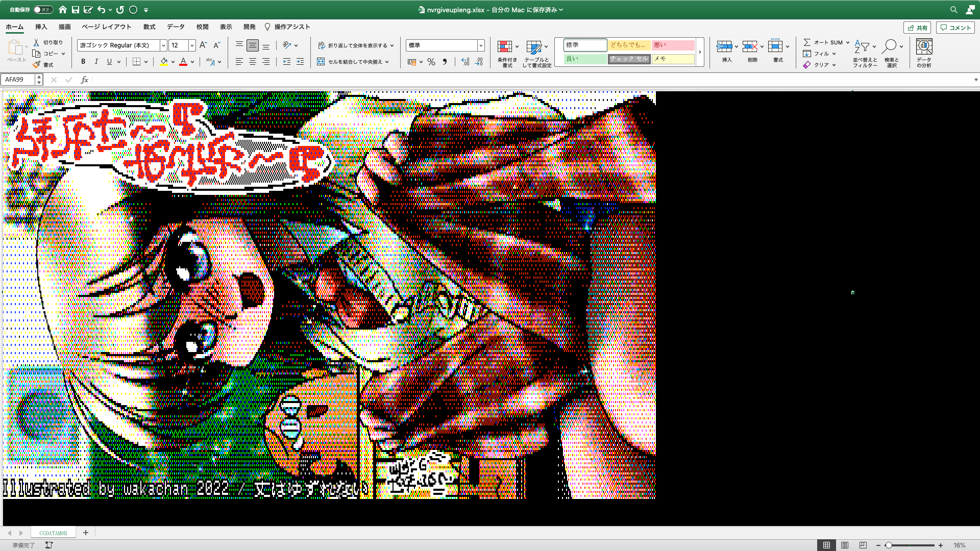Align text right
The image size is (980, 551).
click(266, 62)
